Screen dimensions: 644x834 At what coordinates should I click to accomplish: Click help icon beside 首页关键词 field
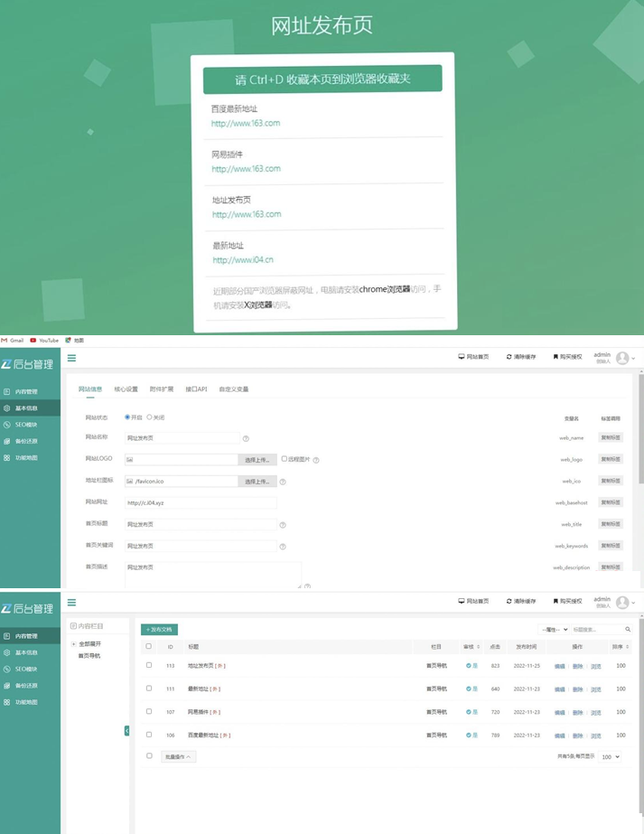point(282,547)
